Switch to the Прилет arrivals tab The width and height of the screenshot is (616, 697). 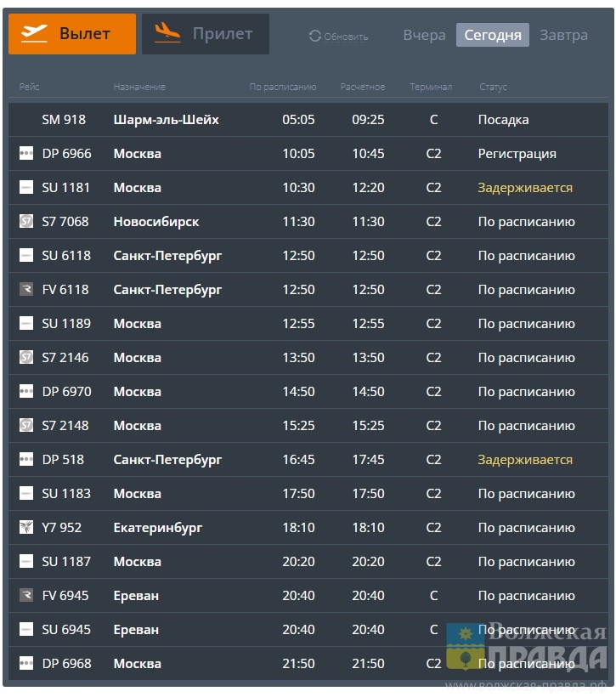tap(205, 34)
